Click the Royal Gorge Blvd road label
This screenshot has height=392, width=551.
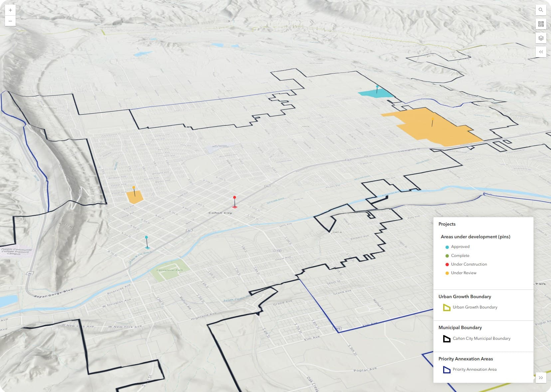pos(54,293)
